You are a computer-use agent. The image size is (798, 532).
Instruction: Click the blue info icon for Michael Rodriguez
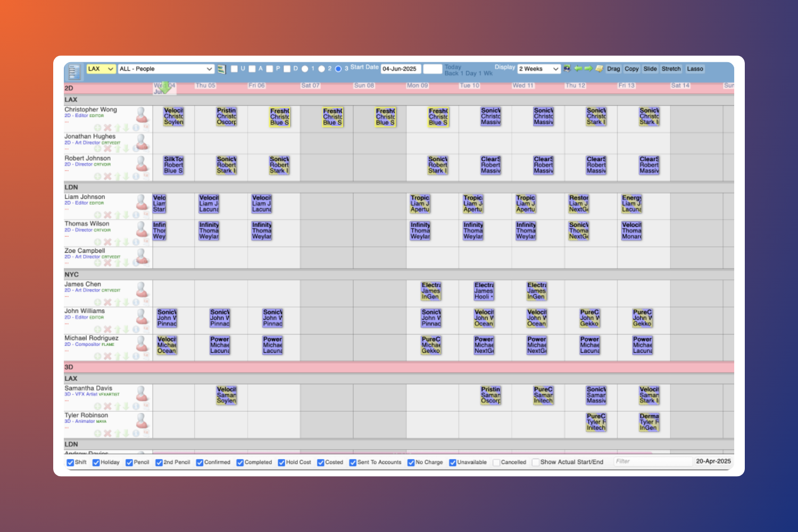click(136, 356)
